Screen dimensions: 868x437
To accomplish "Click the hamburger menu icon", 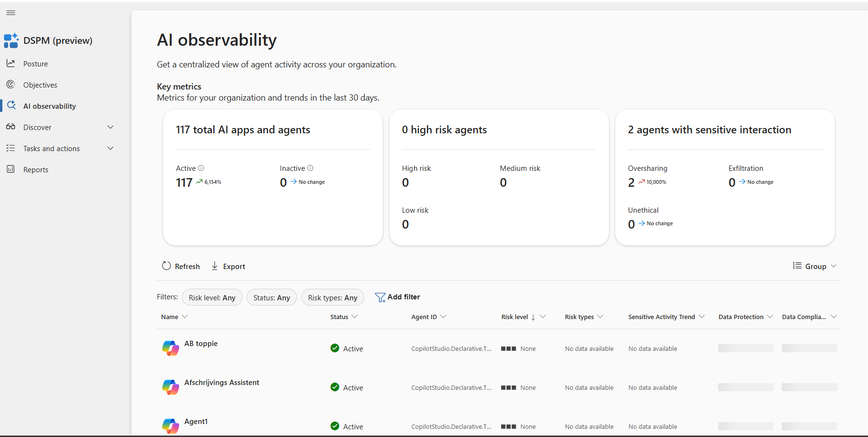I will click(11, 13).
